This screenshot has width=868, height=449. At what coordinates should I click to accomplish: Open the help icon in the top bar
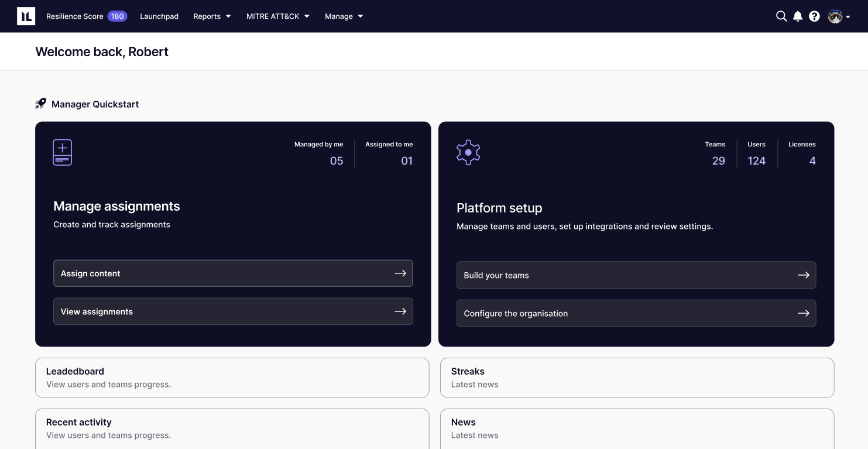[814, 16]
